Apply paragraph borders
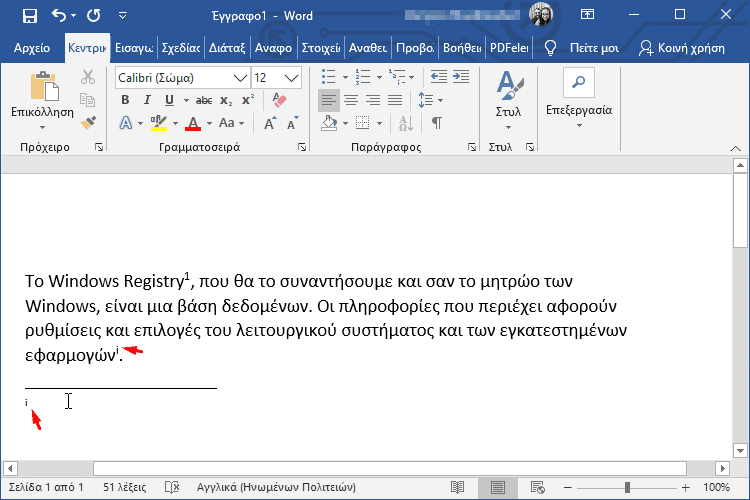The width and height of the screenshot is (750, 500). tap(363, 123)
